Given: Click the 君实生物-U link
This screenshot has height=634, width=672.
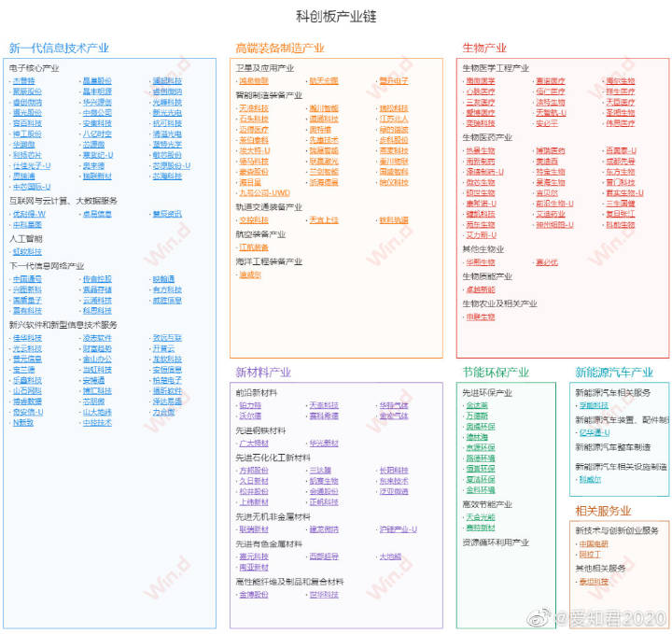Looking at the screenshot, I should point(624,193).
